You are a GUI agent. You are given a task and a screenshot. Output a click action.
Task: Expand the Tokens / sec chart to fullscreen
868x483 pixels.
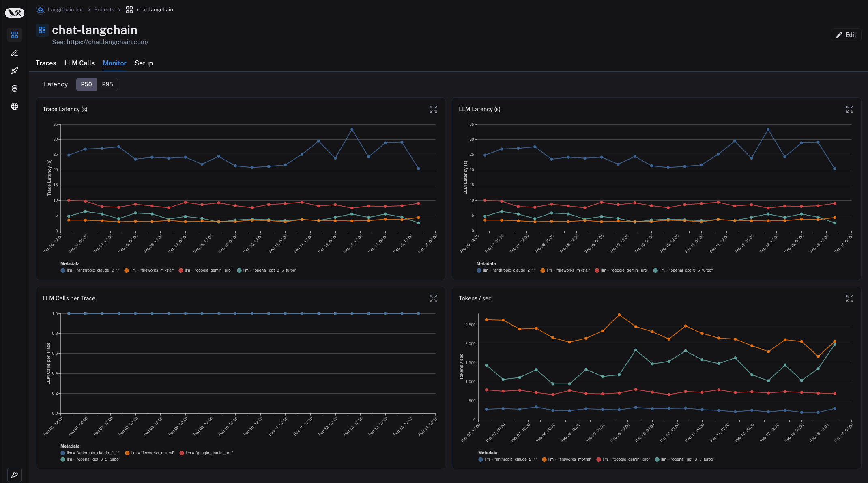click(850, 298)
